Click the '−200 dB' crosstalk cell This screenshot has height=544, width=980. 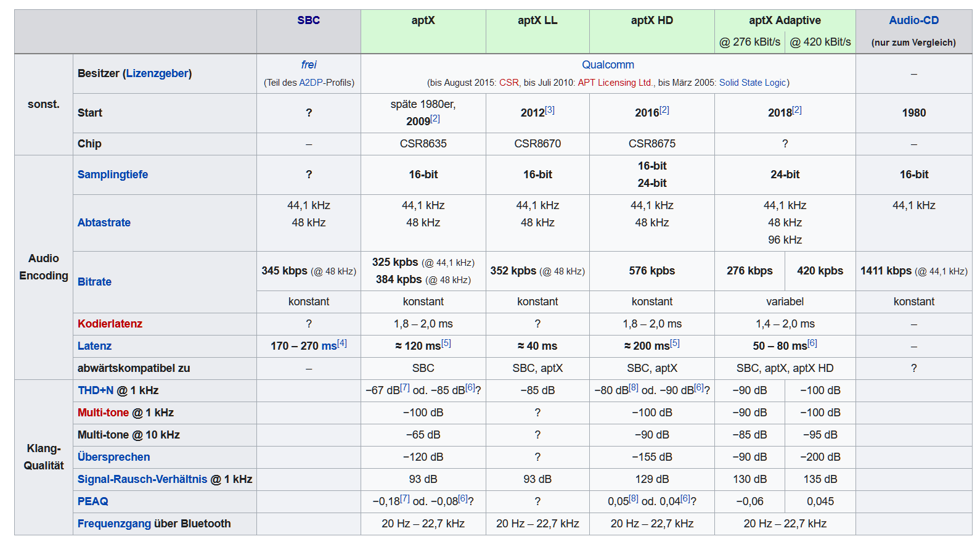coord(820,457)
